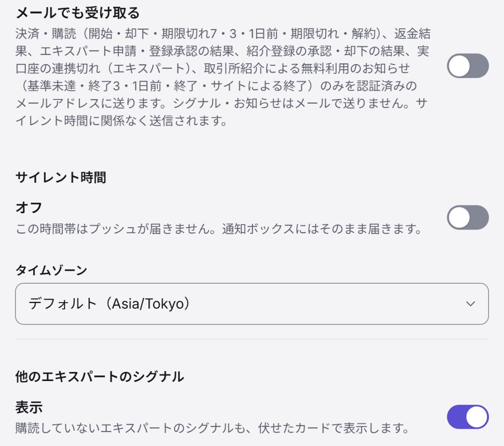Screen dimensions: 504x446
Task: Click the email notification description starting 決済・購読
Action: [x=223, y=77]
